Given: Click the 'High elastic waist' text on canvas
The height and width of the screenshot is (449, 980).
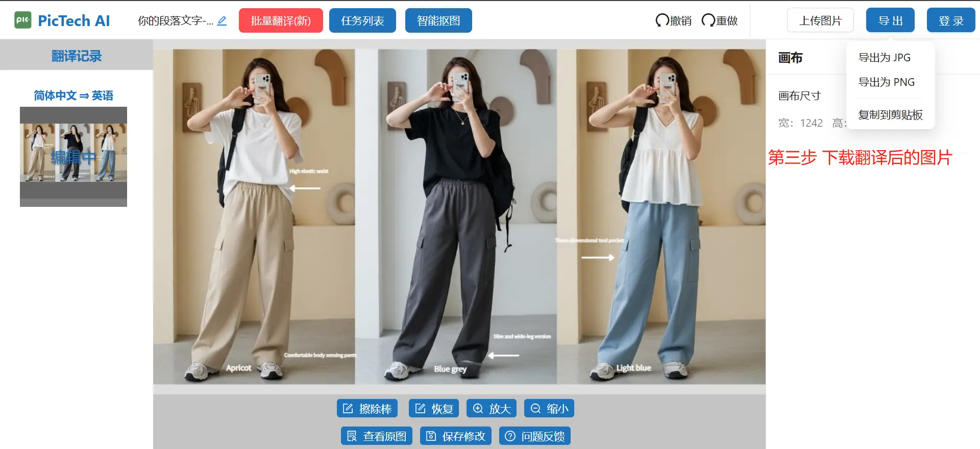Looking at the screenshot, I should click(309, 171).
